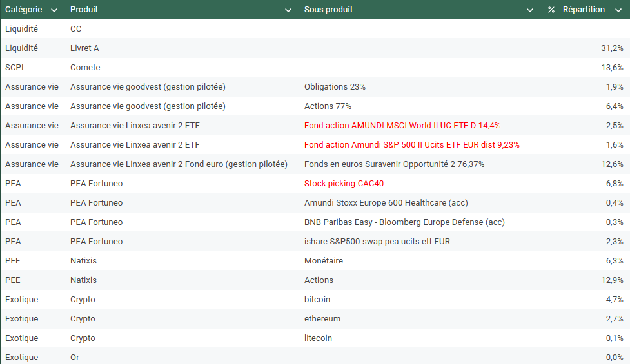Select the Livret A product cell
This screenshot has width=630, height=364.
tap(84, 48)
